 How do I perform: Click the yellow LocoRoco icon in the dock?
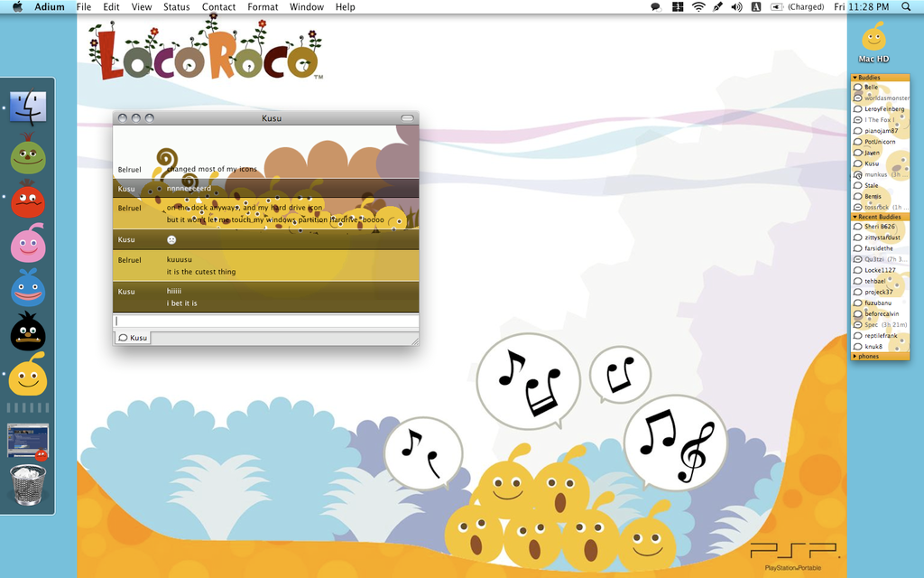tap(28, 375)
